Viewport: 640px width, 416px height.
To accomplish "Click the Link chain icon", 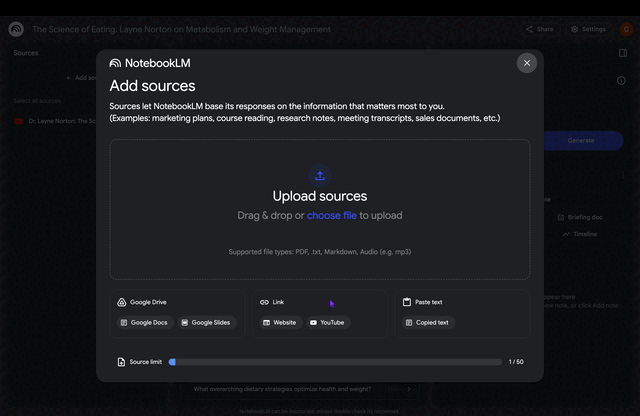I will pyautogui.click(x=264, y=302).
